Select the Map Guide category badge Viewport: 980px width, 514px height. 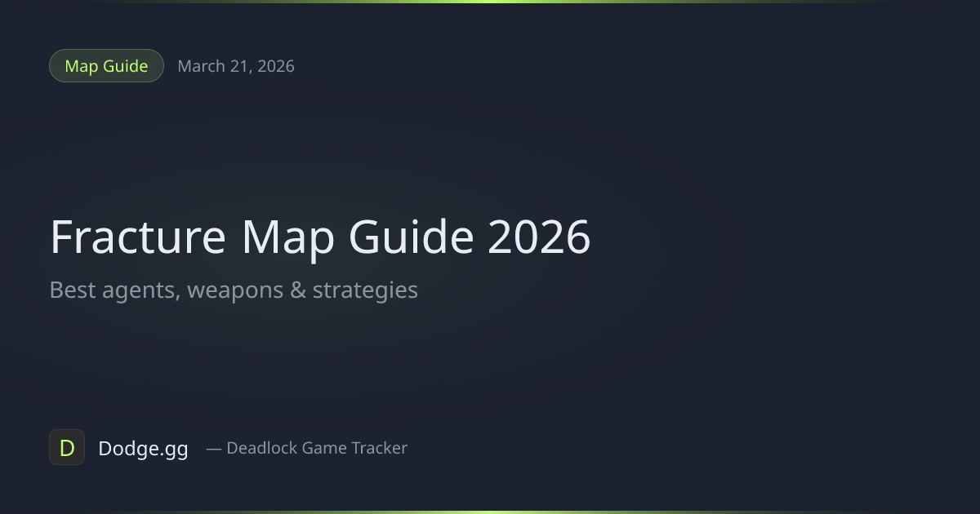pos(106,66)
